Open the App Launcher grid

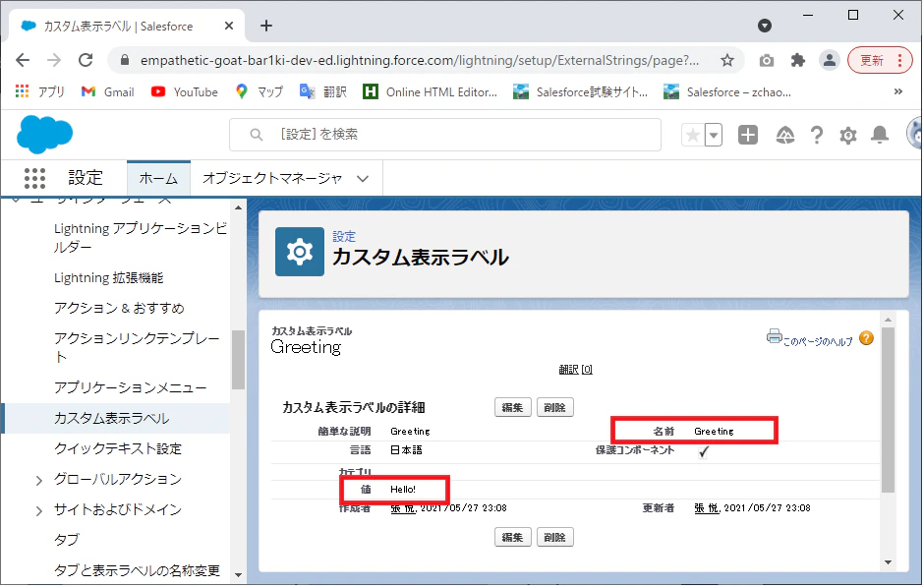click(x=34, y=178)
